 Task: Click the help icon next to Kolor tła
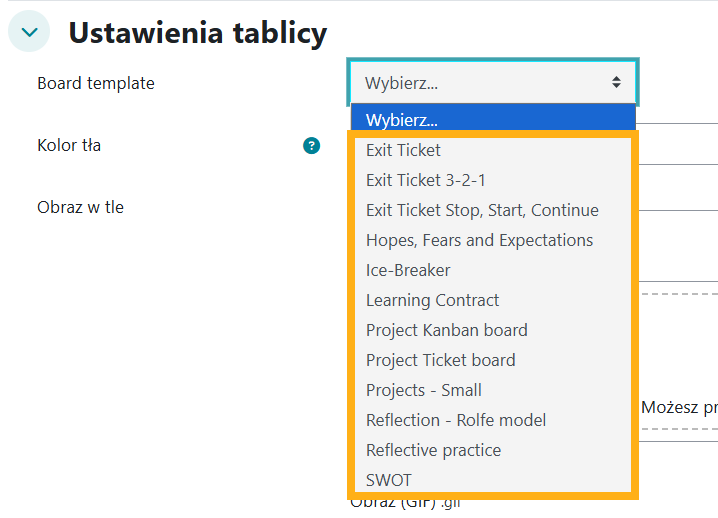coord(312,146)
